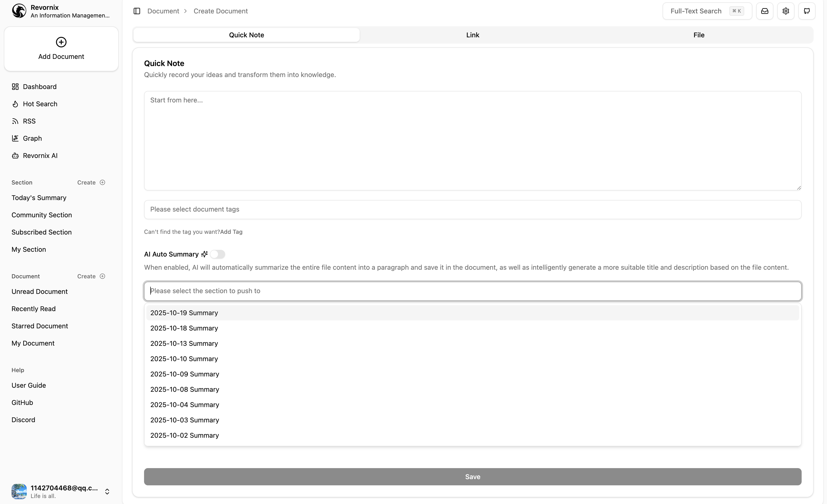Open the document tags select box
This screenshot has width=827, height=504.
click(x=473, y=209)
